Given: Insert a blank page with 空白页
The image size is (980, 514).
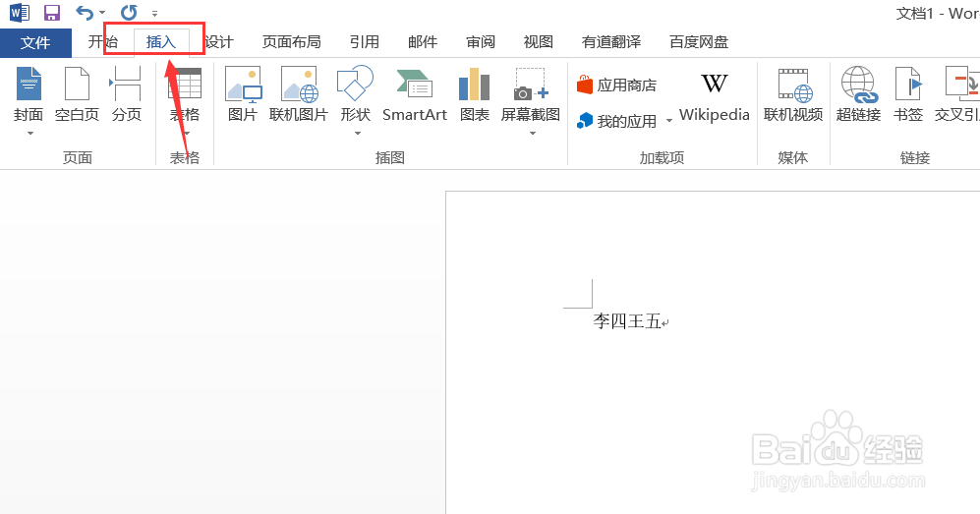Looking at the screenshot, I should 77,93.
